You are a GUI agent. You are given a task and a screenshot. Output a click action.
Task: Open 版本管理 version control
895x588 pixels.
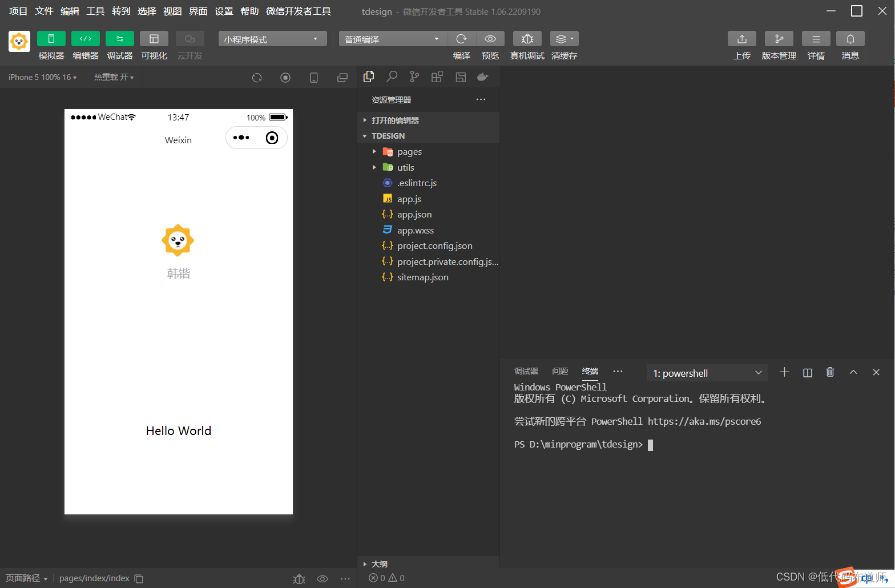click(x=779, y=39)
